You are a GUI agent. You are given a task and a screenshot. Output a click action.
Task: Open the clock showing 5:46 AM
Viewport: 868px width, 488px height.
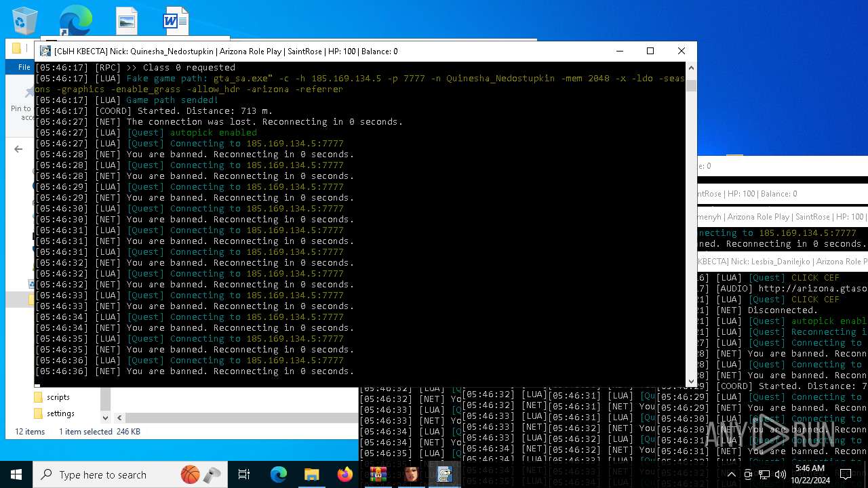(810, 474)
